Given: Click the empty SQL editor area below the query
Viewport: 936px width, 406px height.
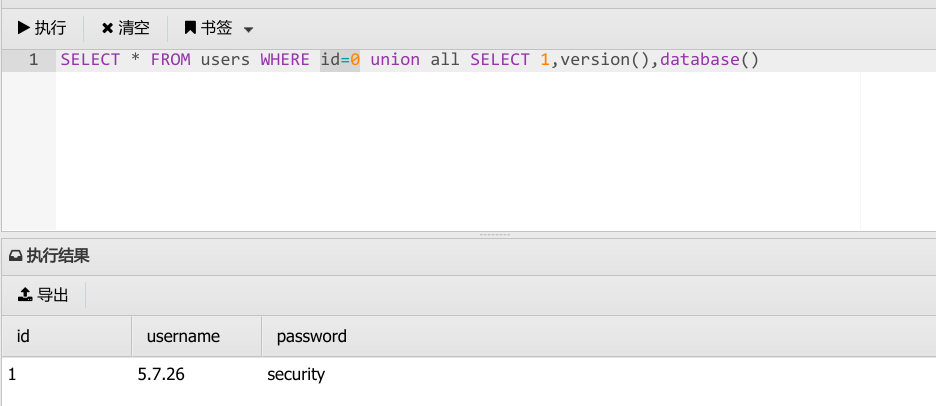Looking at the screenshot, I should [x=458, y=150].
